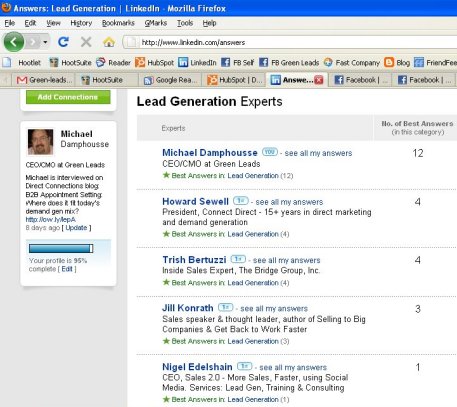Open the Help menu
Image resolution: width=457 pixels, height=407 pixels.
[209, 23]
